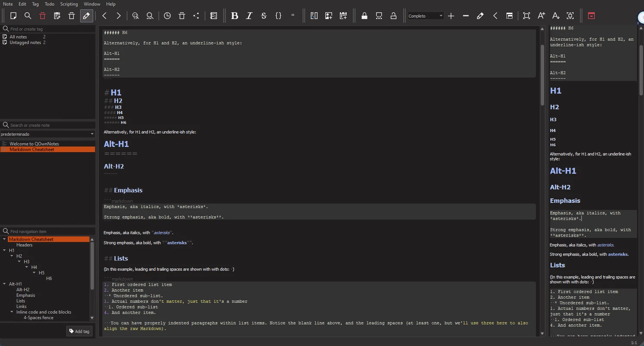Open the predeterminado folder dropdown
Viewport: 644px width, 346px height.
[x=48, y=134]
